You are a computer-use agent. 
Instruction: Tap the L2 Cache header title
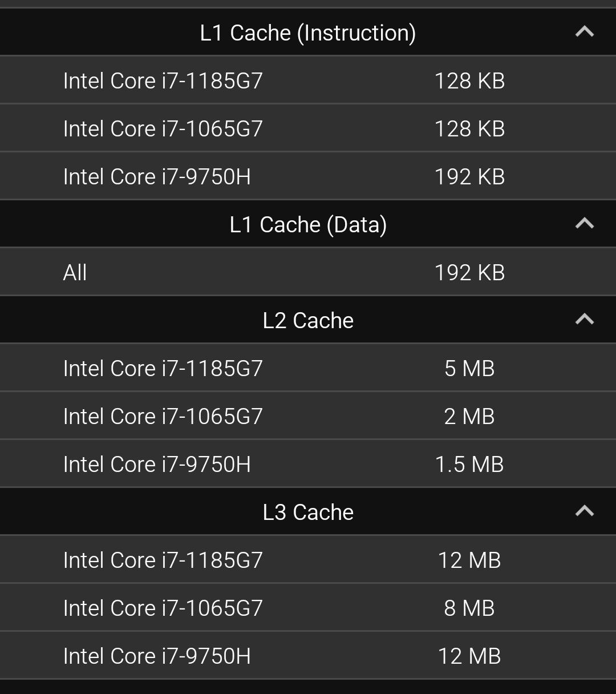[308, 321]
